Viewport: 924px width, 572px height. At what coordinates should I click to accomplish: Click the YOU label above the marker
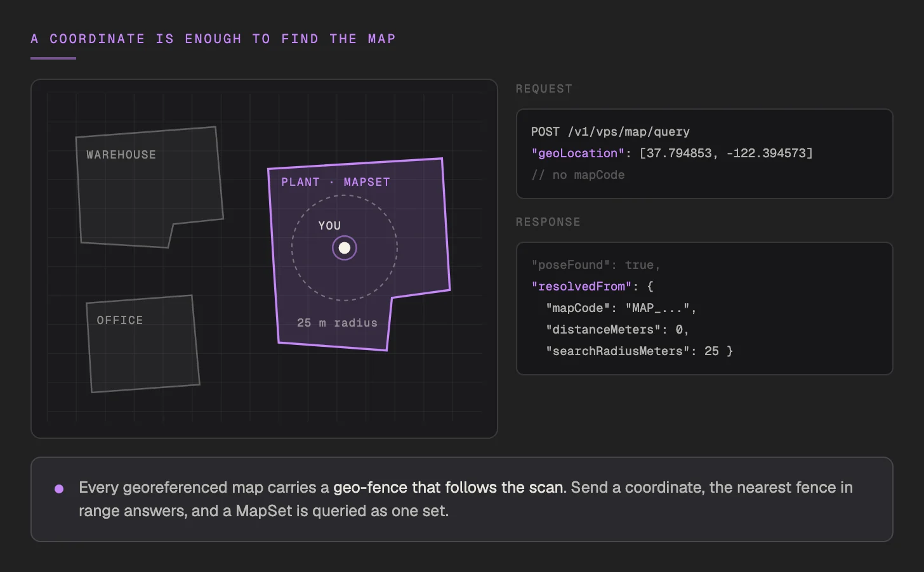(329, 226)
